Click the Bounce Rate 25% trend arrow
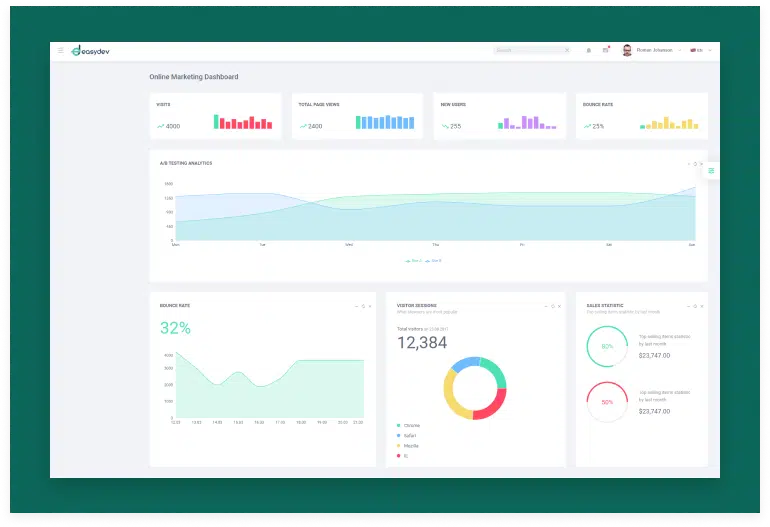This screenshot has height=527, width=770. (587, 126)
